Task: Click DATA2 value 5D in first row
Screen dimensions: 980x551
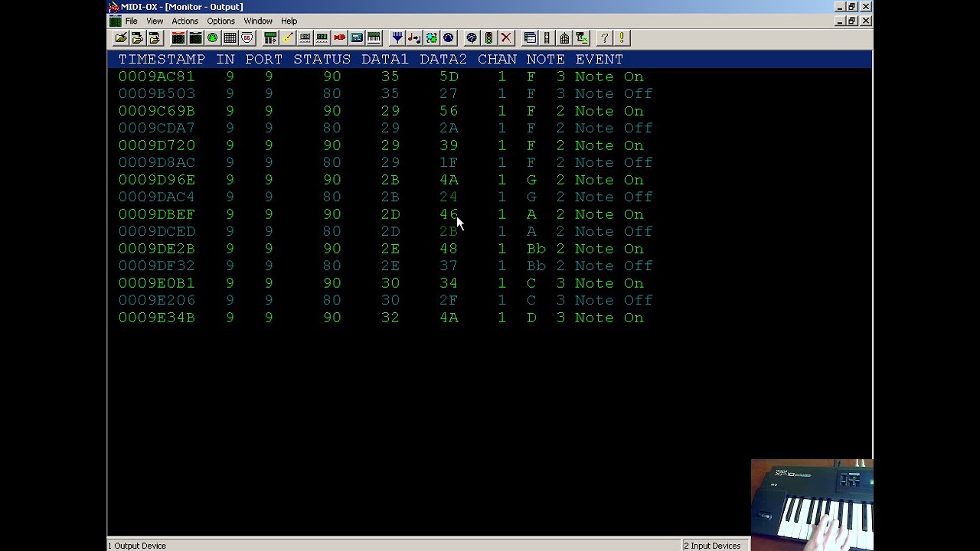Action: (449, 77)
